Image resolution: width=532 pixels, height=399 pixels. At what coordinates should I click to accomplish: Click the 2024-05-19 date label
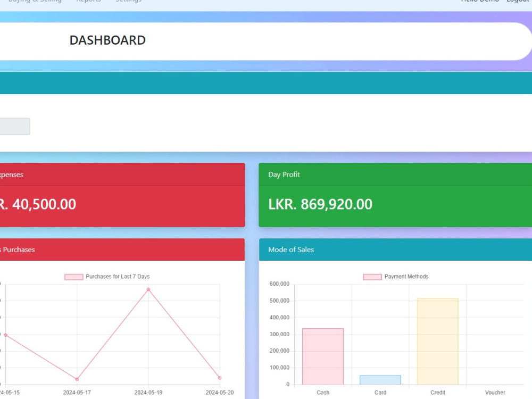[148, 393]
